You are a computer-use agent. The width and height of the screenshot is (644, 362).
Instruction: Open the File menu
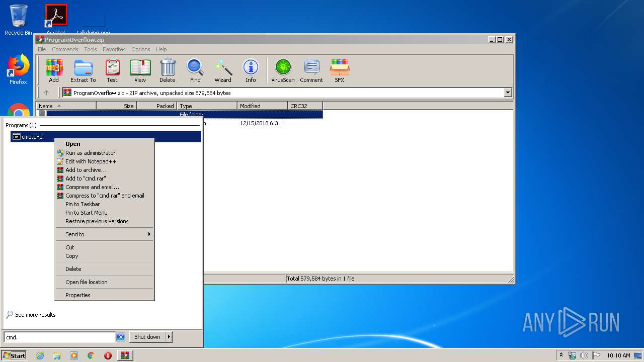pos(42,49)
